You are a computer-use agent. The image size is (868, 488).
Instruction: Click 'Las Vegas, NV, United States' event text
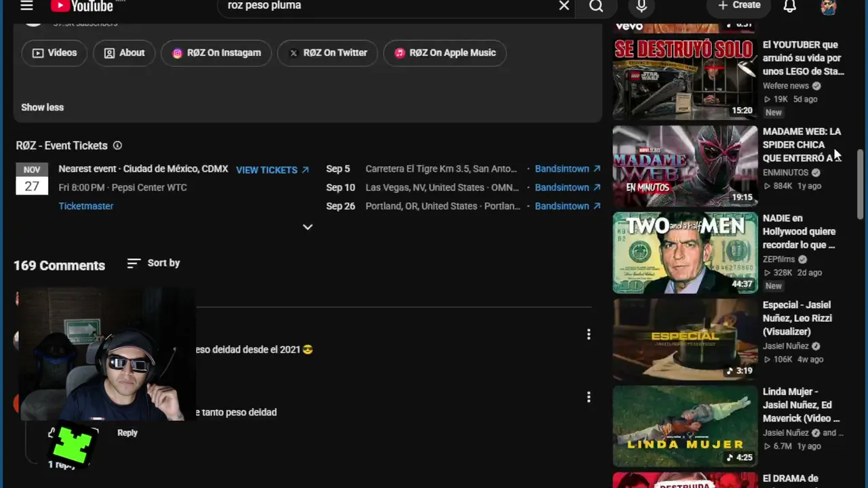click(441, 187)
